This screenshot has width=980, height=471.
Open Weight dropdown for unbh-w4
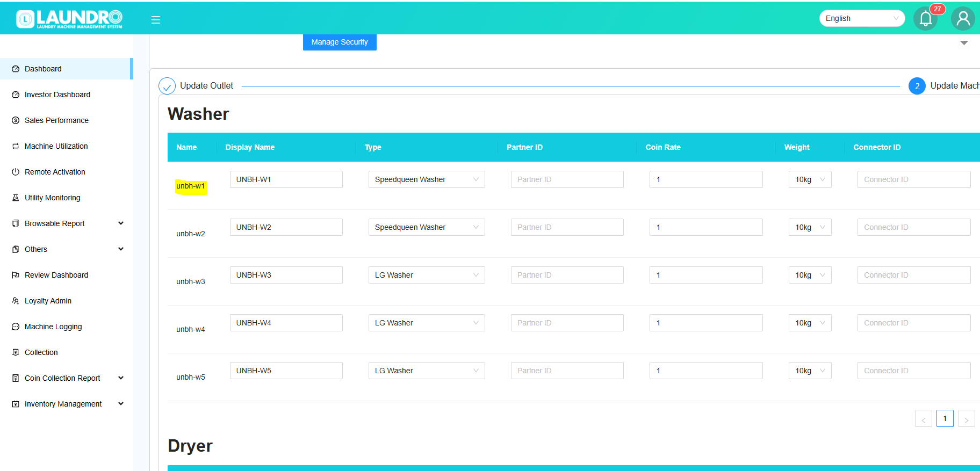click(810, 323)
